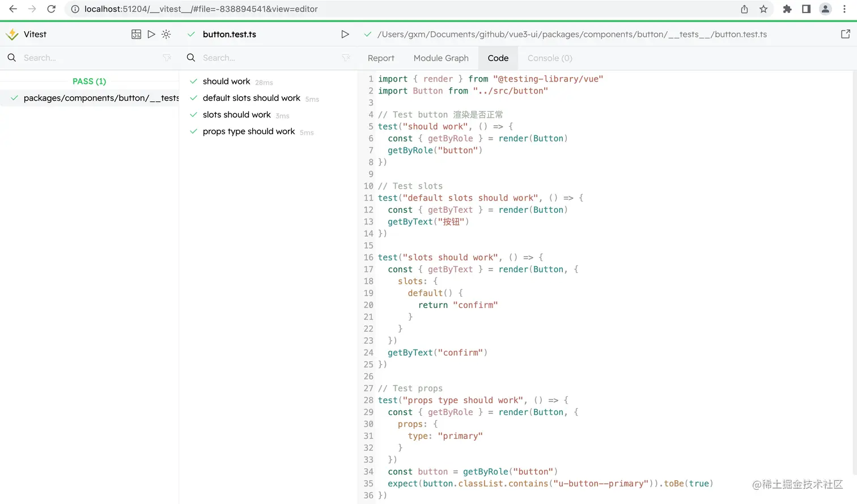Viewport: 857px width, 504px height.
Task: Toggle light/dark theme sun icon
Action: (x=166, y=35)
